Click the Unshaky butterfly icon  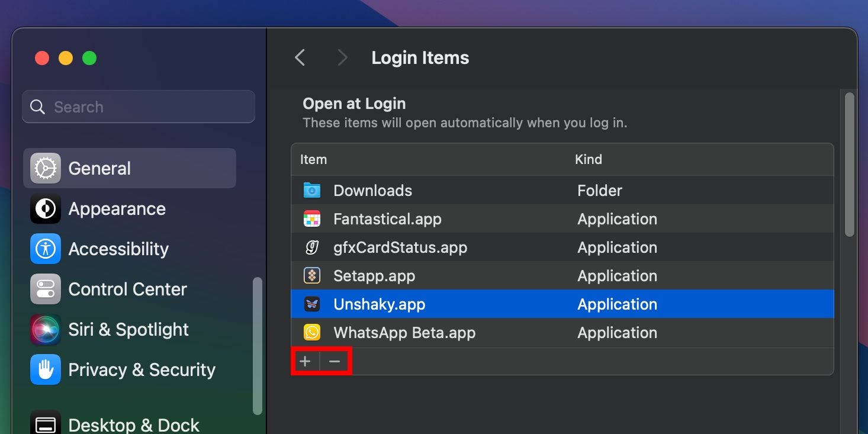pyautogui.click(x=313, y=304)
